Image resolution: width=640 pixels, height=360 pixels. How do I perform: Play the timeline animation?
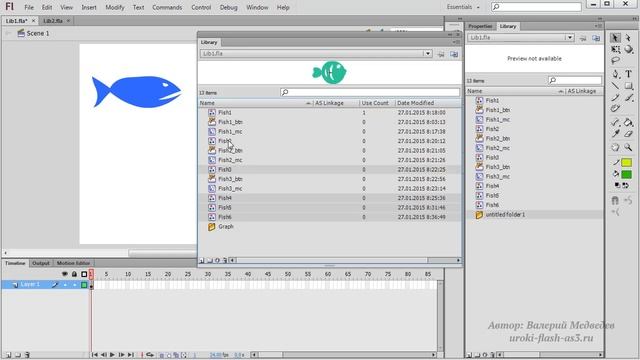(x=112, y=355)
